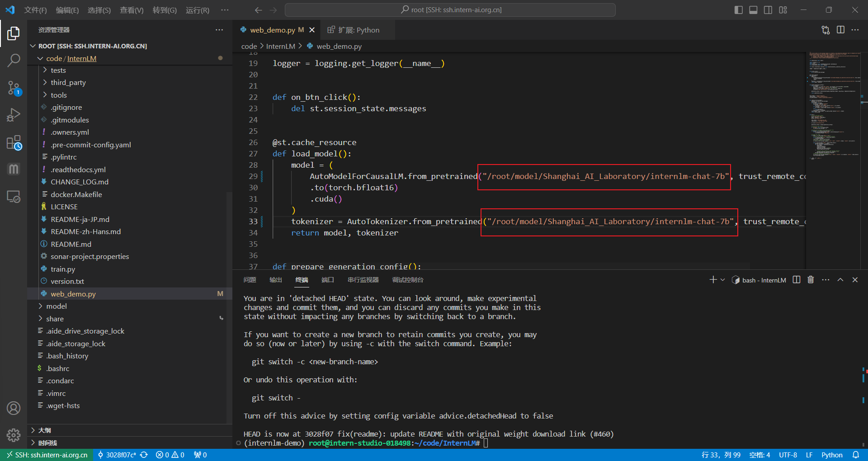868x461 pixels.
Task: Open changes compare icon in editor toolbar
Action: pos(826,30)
